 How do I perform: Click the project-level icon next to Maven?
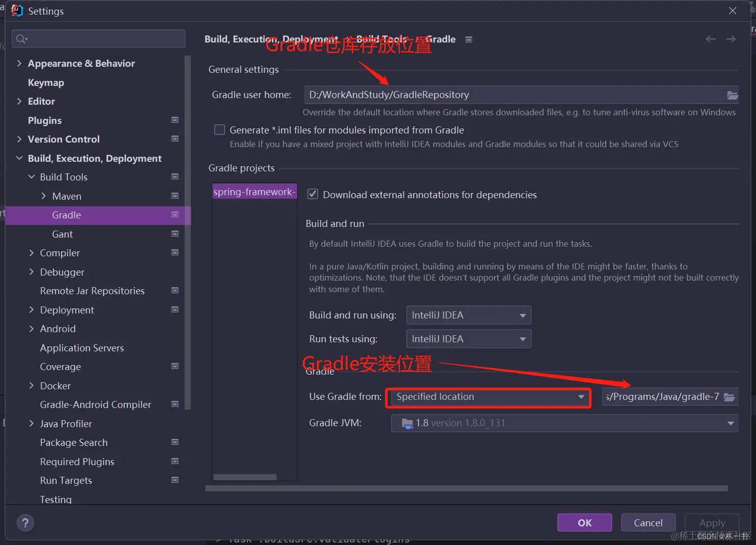[x=175, y=196]
